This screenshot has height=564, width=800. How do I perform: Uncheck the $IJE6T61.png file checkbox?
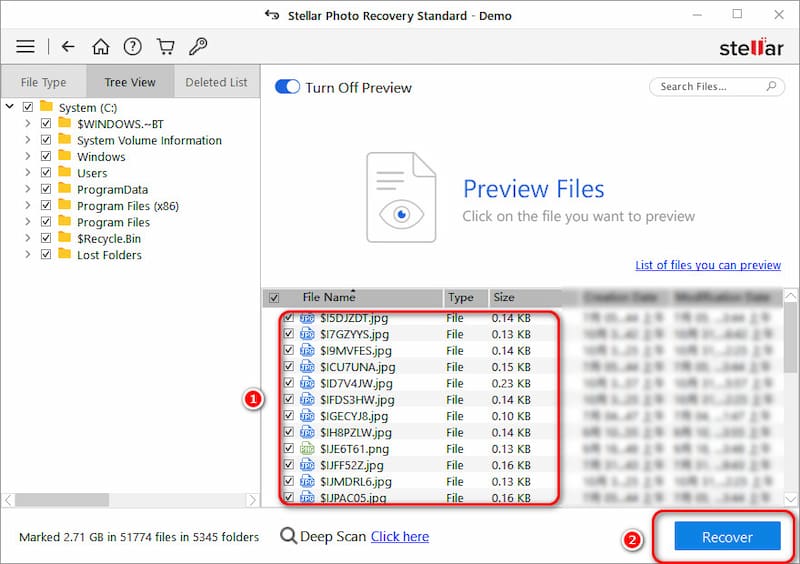pos(288,448)
